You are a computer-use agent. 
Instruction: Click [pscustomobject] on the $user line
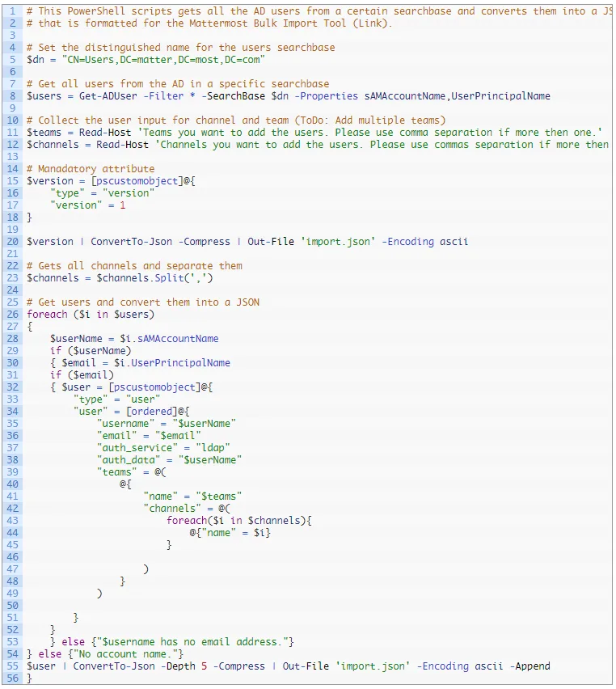click(154, 387)
